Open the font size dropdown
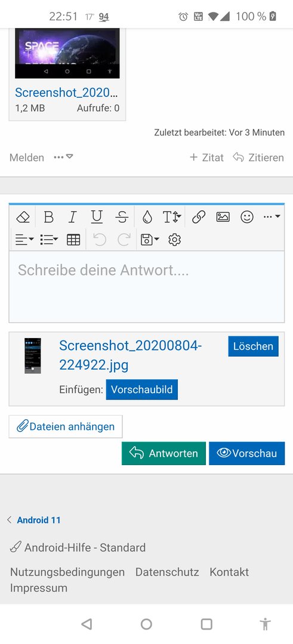Viewport: 293px width, 644px height. click(171, 217)
